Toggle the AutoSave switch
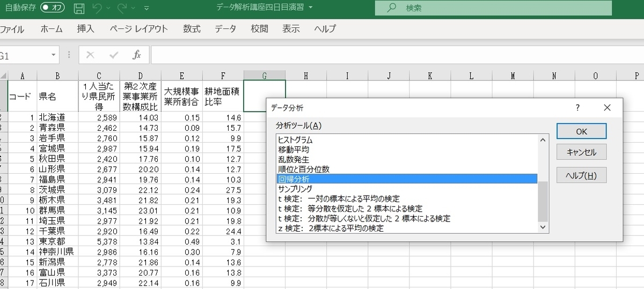This screenshot has width=644, height=289. (54, 8)
